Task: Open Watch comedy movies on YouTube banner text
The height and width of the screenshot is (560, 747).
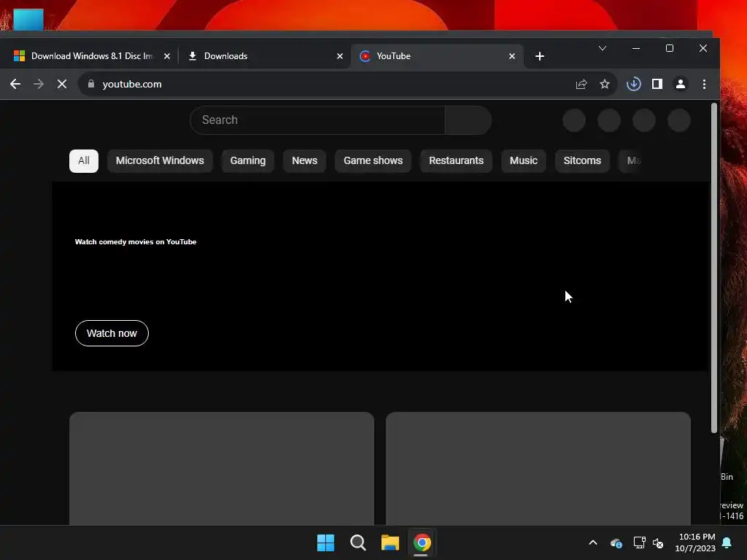Action: [136, 242]
